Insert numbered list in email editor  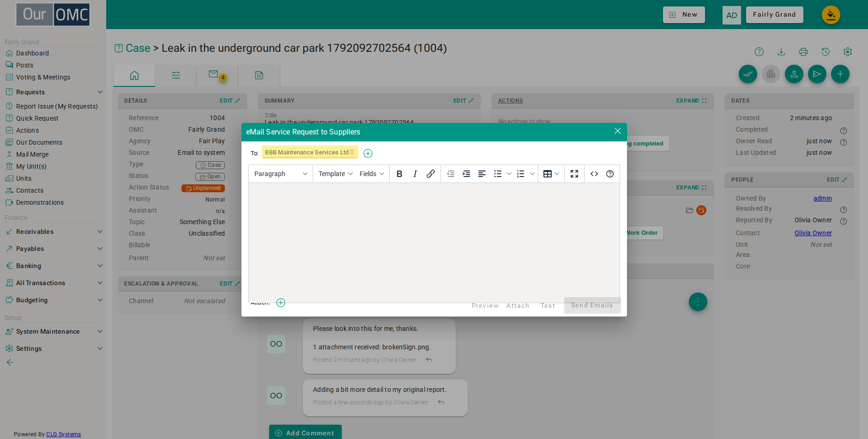coord(521,174)
